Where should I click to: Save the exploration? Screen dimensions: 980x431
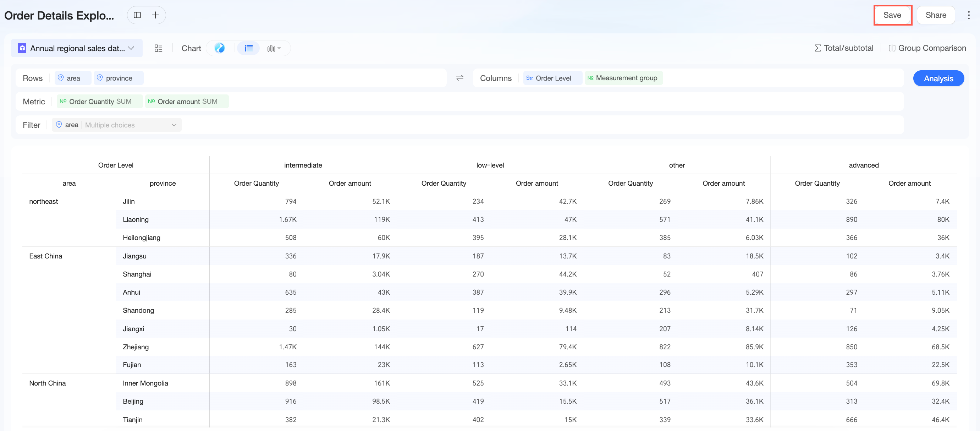click(892, 15)
